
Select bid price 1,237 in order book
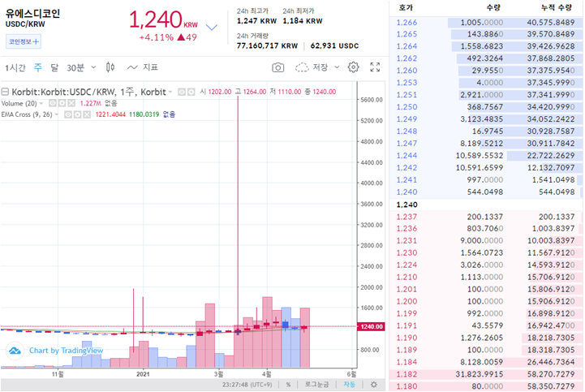click(x=406, y=217)
